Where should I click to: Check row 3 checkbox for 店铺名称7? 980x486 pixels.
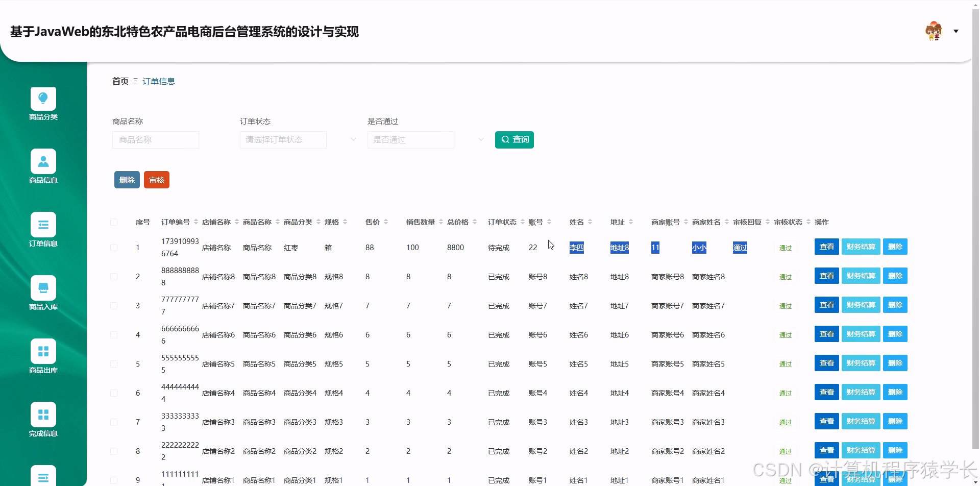click(x=114, y=306)
